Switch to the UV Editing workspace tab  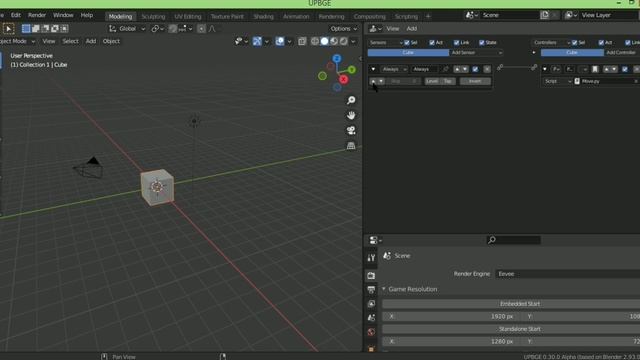pos(188,16)
